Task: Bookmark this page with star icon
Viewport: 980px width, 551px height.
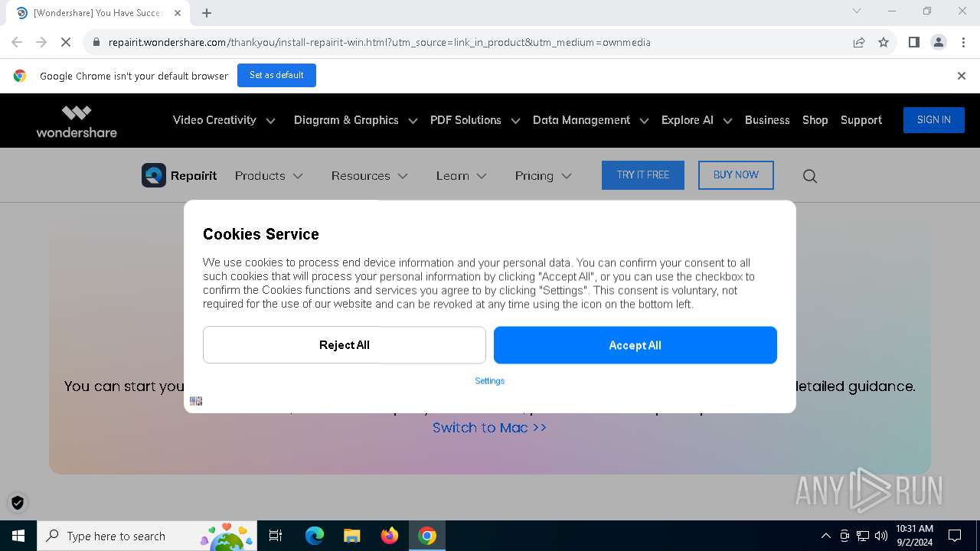Action: (x=884, y=42)
